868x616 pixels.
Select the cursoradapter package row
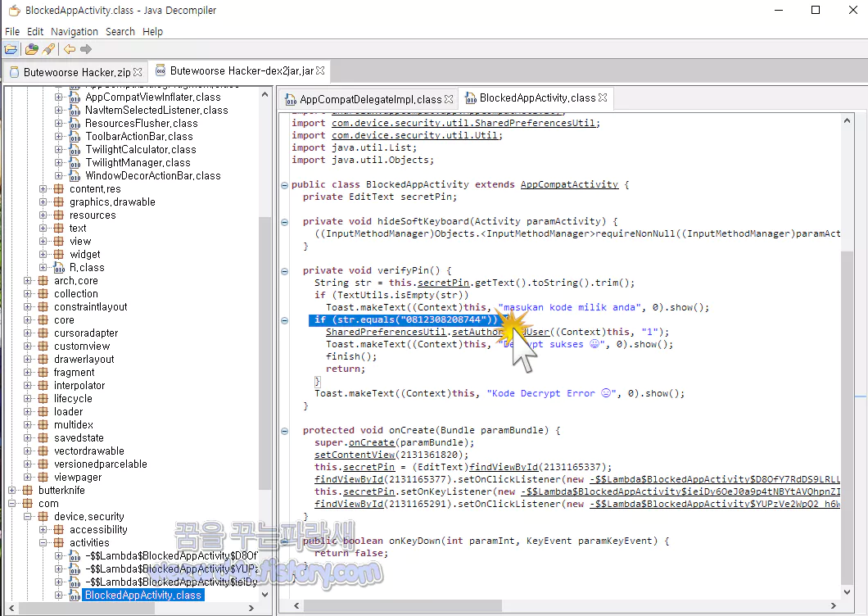pos(86,333)
